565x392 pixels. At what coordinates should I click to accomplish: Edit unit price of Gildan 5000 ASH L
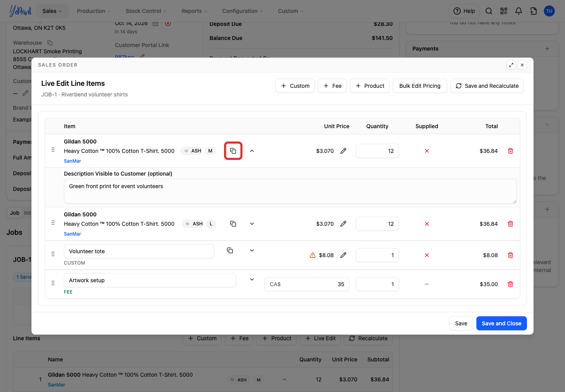tap(343, 224)
